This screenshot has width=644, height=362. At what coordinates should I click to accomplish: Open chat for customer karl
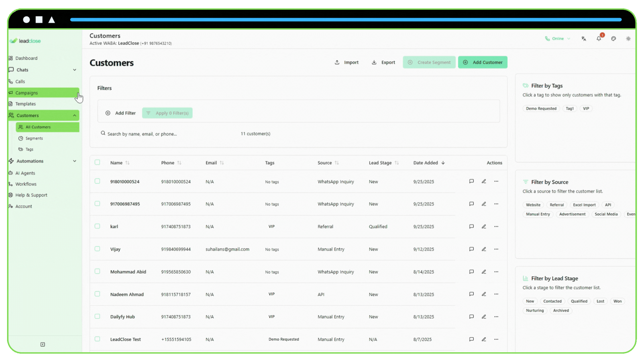pos(471,226)
